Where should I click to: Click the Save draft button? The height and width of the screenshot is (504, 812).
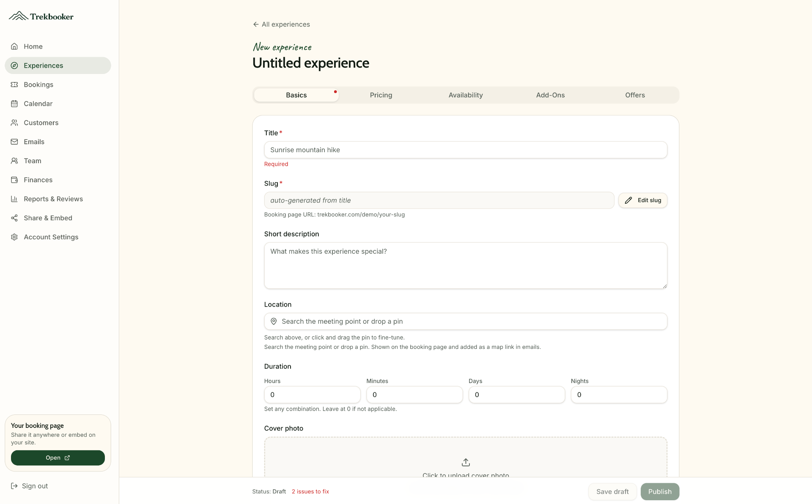click(x=612, y=492)
